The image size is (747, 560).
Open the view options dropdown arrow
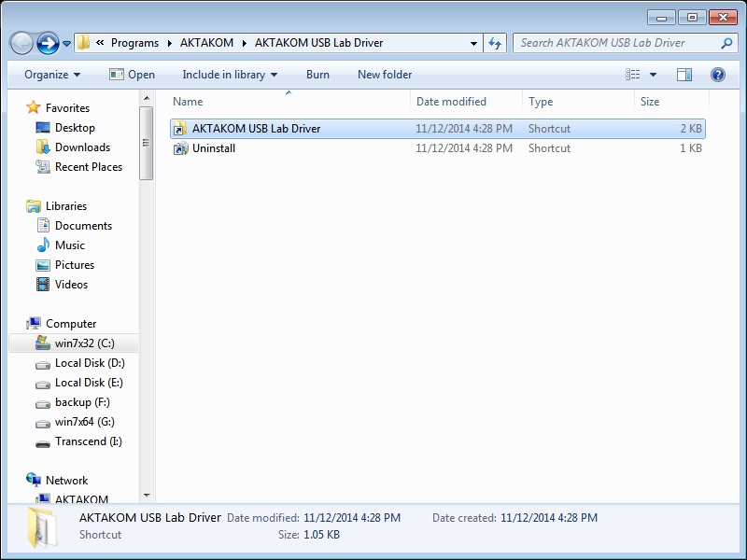(653, 75)
